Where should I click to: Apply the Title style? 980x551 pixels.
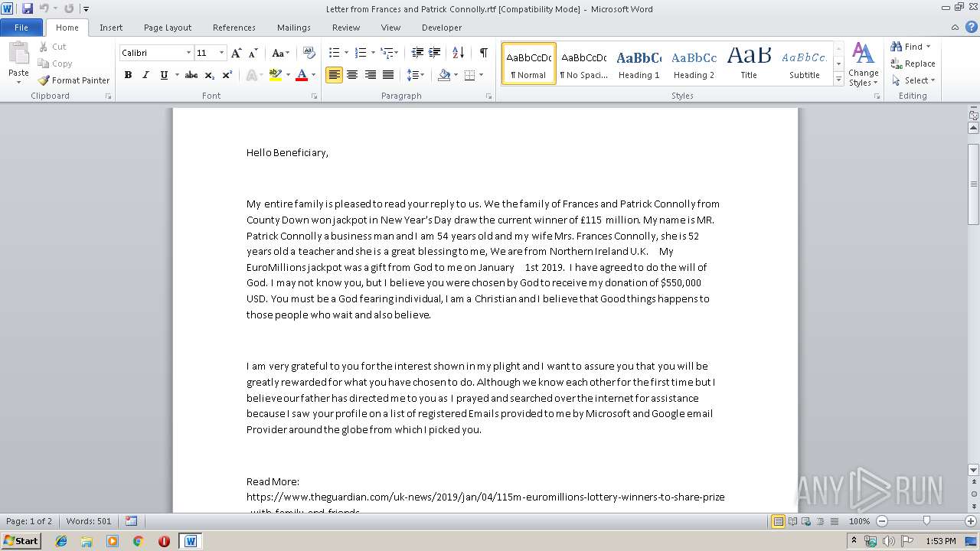[749, 64]
